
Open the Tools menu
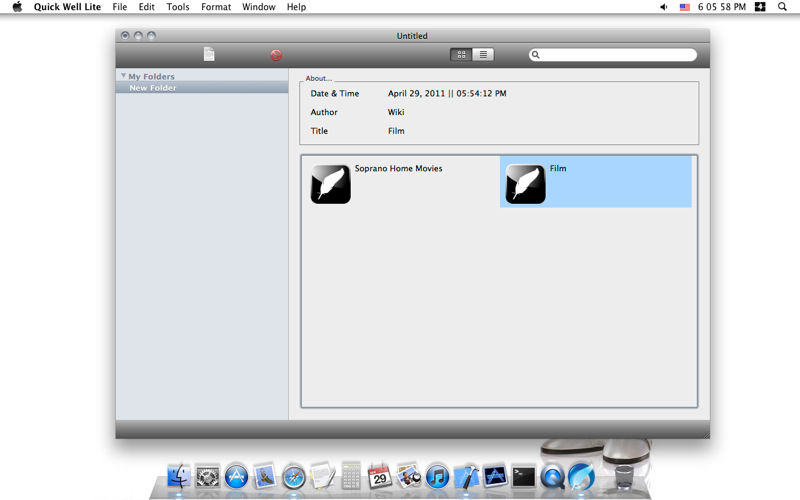(178, 7)
